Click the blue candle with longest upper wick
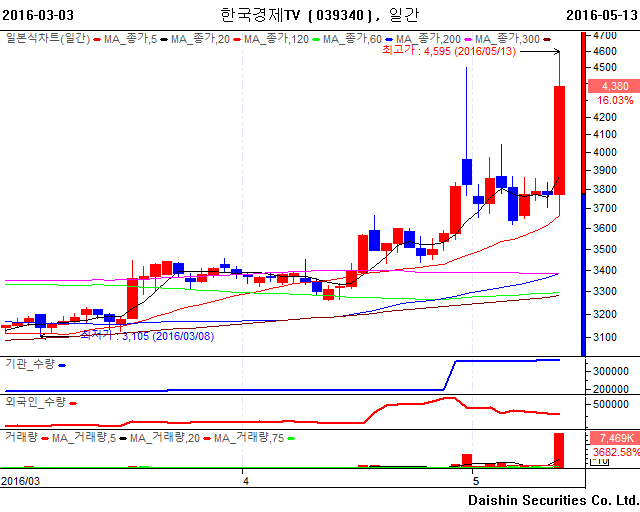The height and width of the screenshot is (512, 640). click(467, 172)
